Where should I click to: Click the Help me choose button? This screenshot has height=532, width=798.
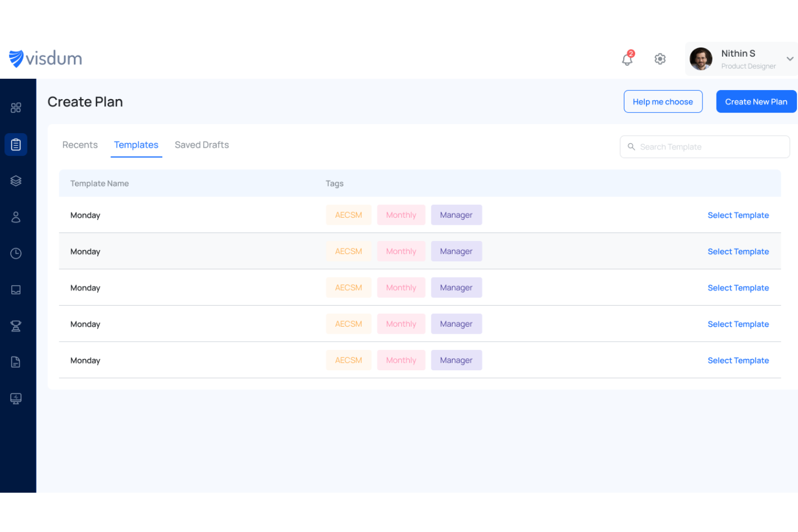coord(663,101)
